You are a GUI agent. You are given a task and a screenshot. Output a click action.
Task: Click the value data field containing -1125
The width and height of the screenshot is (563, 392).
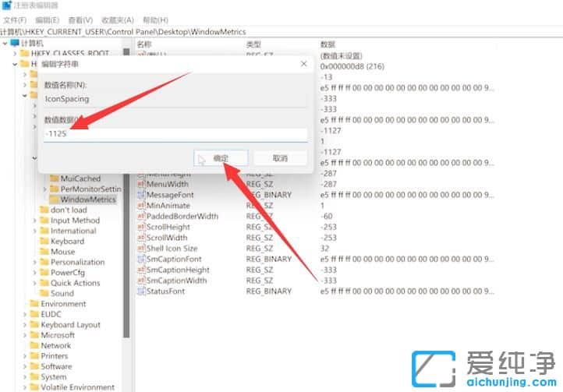(x=175, y=134)
